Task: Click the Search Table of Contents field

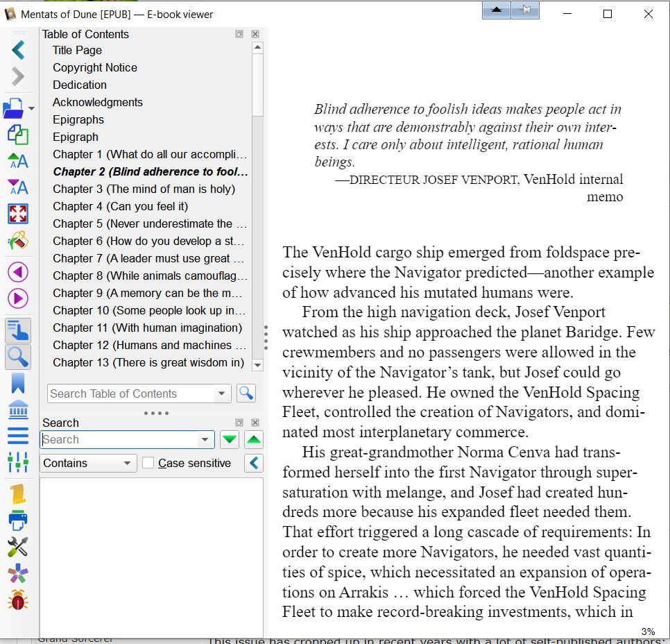Action: (131, 393)
